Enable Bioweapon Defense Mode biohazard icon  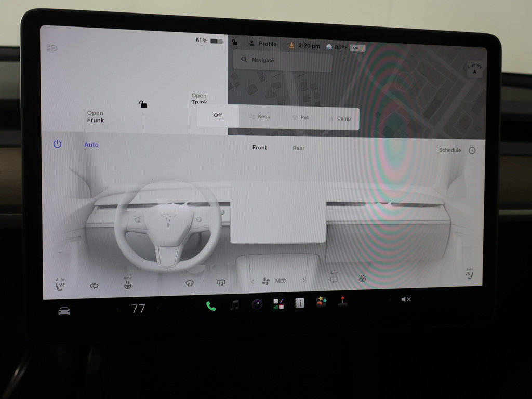362,278
